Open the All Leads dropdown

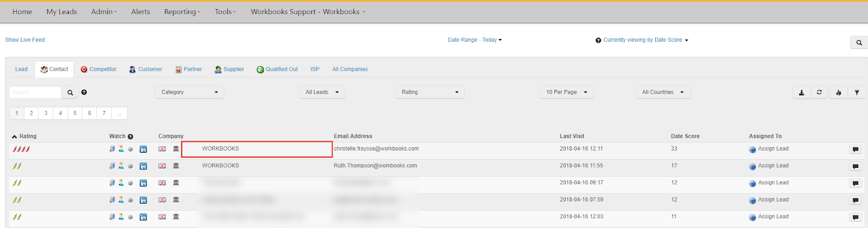[x=322, y=93]
